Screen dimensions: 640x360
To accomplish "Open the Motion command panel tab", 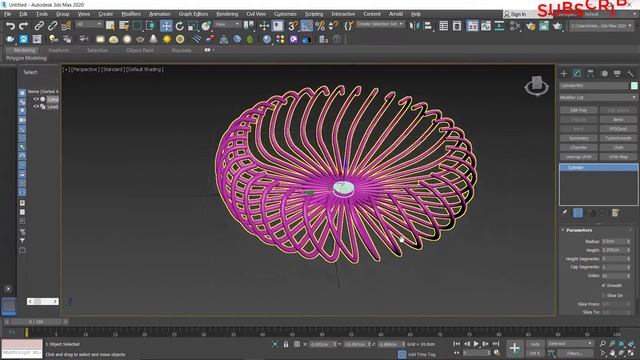I will [604, 73].
